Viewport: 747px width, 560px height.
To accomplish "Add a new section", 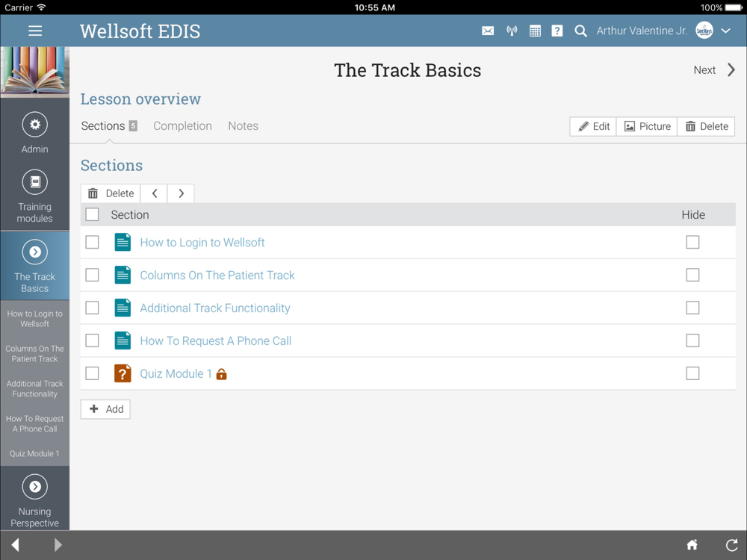I will [105, 409].
